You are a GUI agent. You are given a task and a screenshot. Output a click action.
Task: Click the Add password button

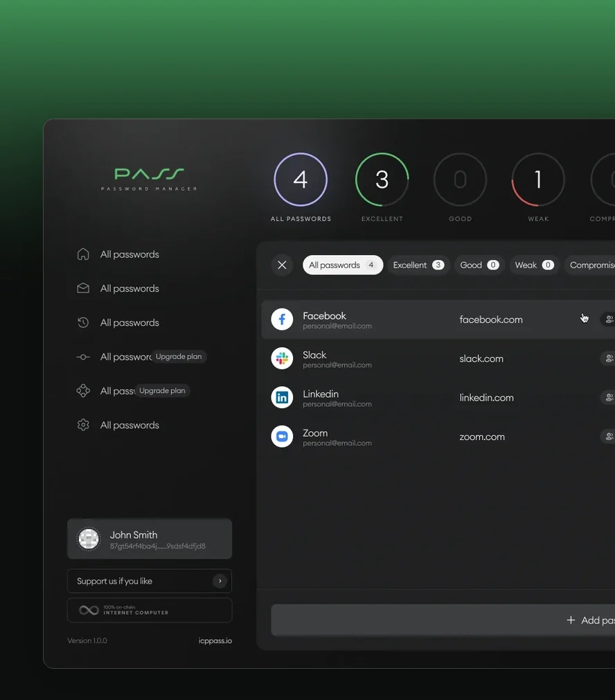(443, 620)
